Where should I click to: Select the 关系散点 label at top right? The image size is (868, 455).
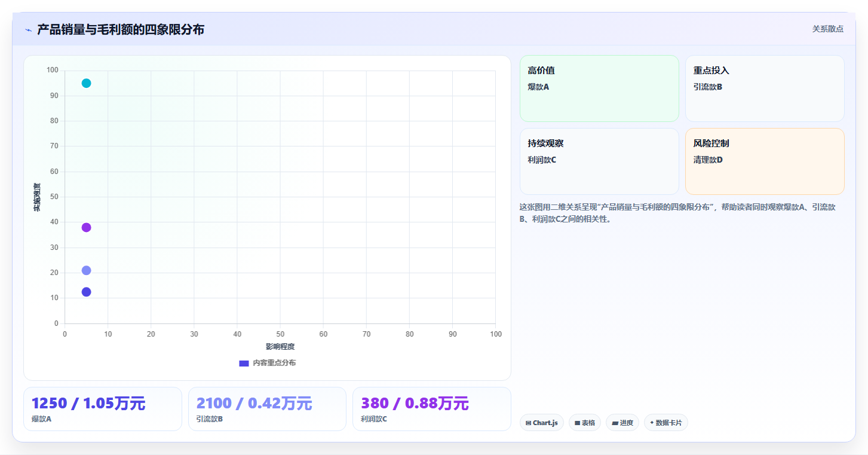[x=827, y=29]
